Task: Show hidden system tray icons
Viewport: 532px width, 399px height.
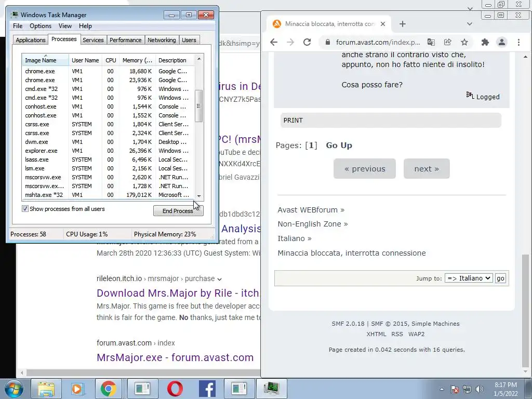Action: pos(442,389)
